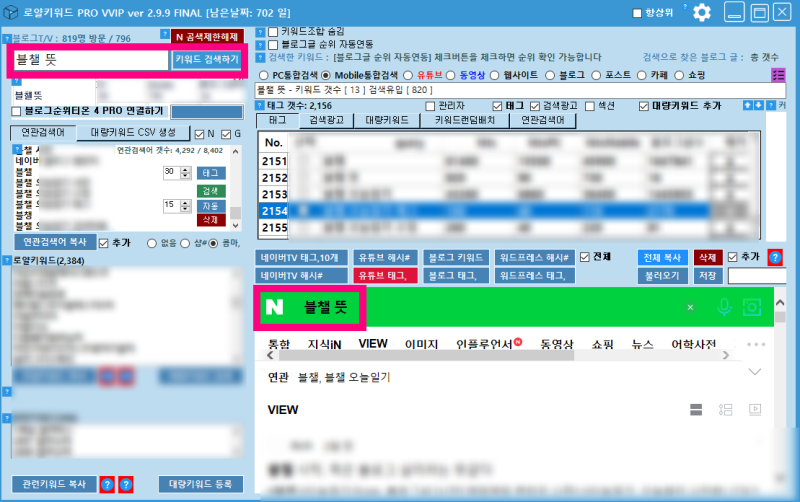
Task: Tick the 관리자 checkbox
Action: [x=430, y=106]
